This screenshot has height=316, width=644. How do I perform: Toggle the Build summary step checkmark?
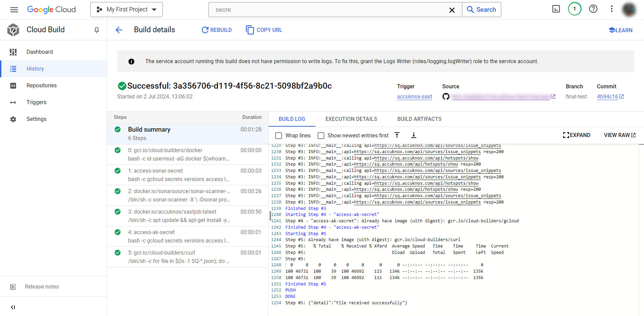[118, 129]
